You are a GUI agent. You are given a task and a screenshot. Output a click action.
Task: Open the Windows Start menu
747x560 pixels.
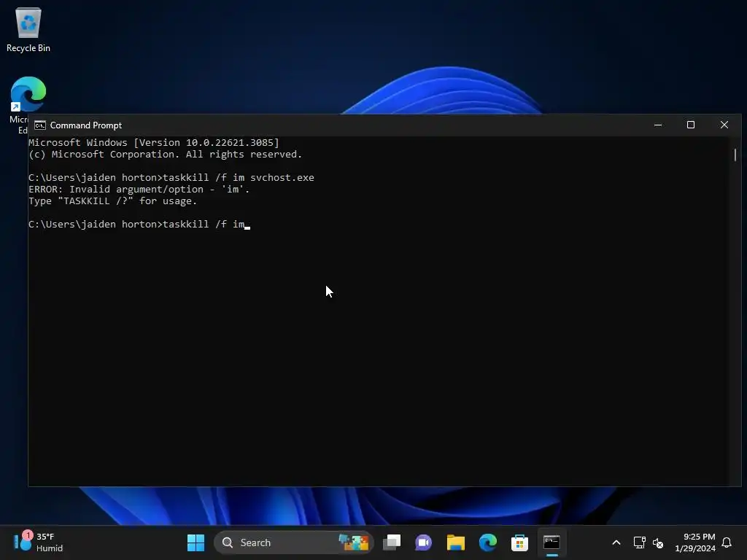click(x=196, y=542)
